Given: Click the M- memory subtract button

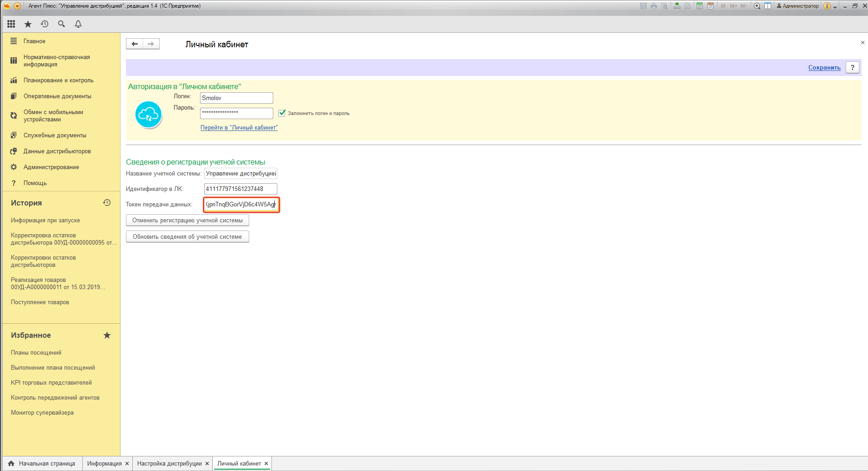Looking at the screenshot, I should click(x=744, y=6).
